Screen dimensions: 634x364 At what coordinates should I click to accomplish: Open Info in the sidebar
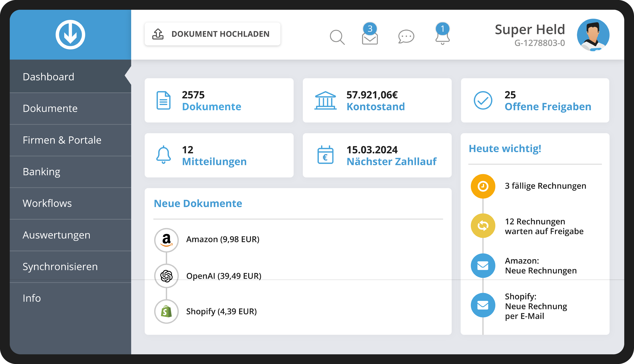pyautogui.click(x=70, y=298)
